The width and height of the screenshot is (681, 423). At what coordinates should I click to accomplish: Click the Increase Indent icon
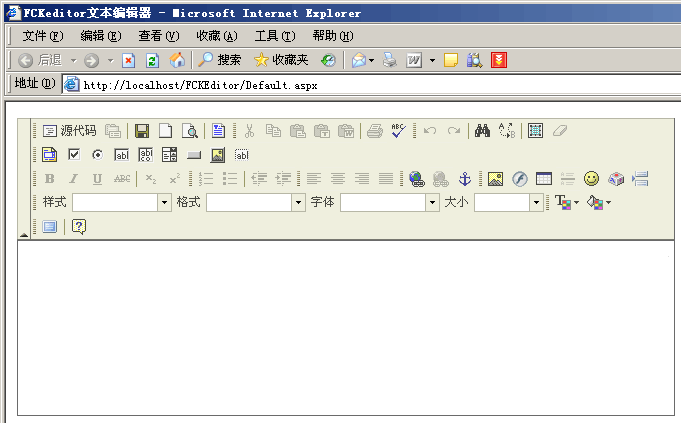[283, 179]
